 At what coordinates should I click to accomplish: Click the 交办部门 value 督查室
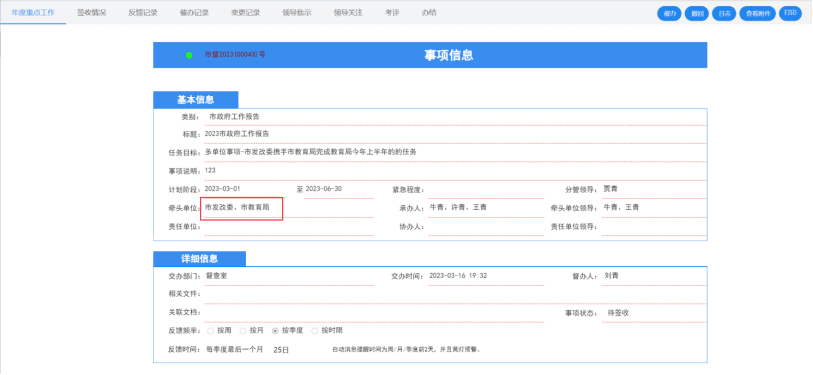click(x=216, y=276)
